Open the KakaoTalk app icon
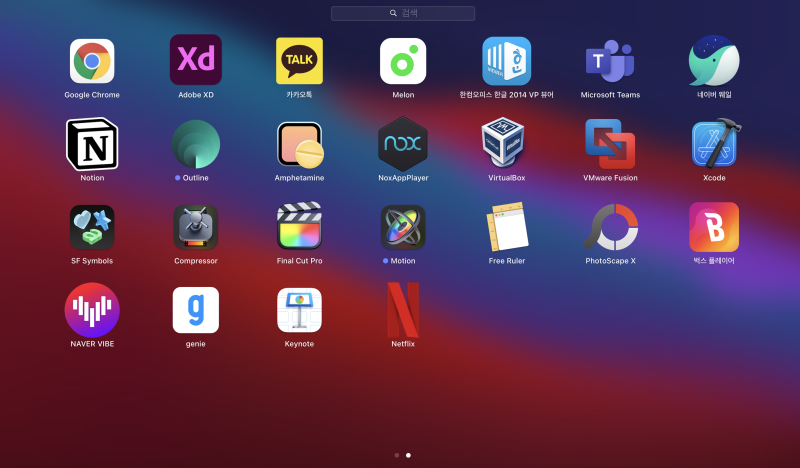This screenshot has width=800, height=468. pyautogui.click(x=299, y=61)
